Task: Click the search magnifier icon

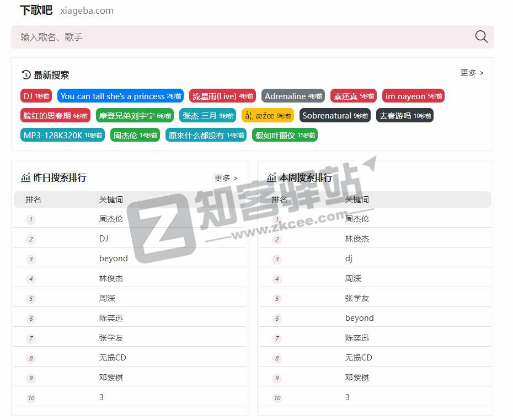Action: coord(480,36)
